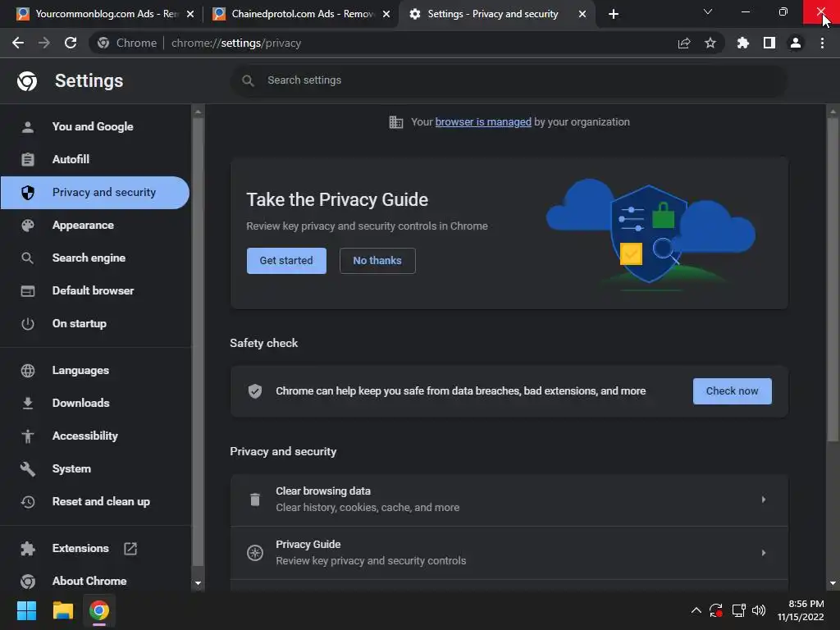Viewport: 840px width, 630px height.
Task: Open the clock showing 8:56 PM
Action: pos(801,610)
